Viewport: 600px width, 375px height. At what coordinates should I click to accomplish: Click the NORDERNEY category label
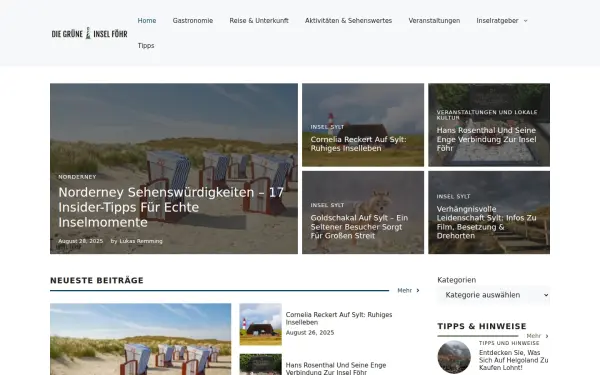(x=77, y=177)
